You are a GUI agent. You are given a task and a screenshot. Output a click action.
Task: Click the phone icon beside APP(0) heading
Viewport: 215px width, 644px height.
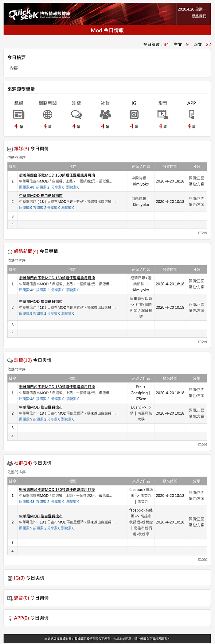tap(10, 618)
